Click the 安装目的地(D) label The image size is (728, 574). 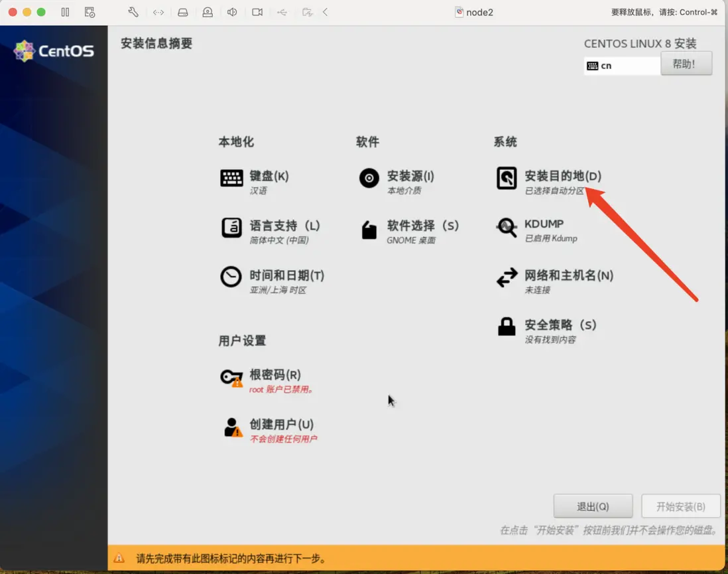tap(563, 176)
